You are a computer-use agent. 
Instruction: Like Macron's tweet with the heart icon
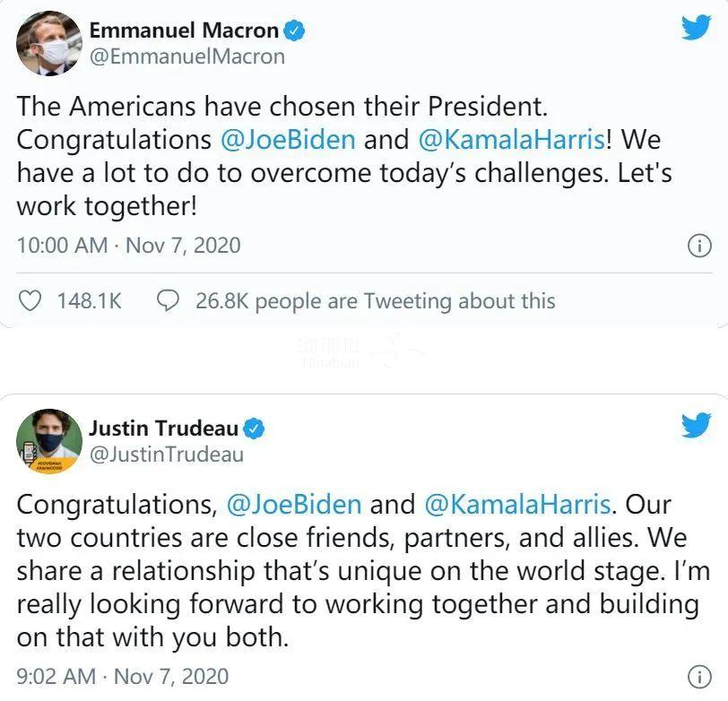pyautogui.click(x=31, y=300)
